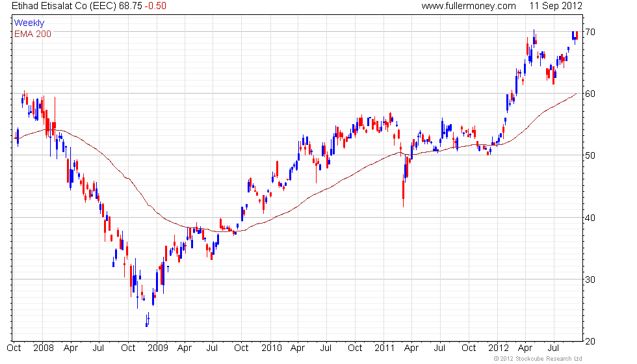This screenshot has height=364, width=637.
Task: Click the date '11 Sep 2012'
Action: coord(556,6)
